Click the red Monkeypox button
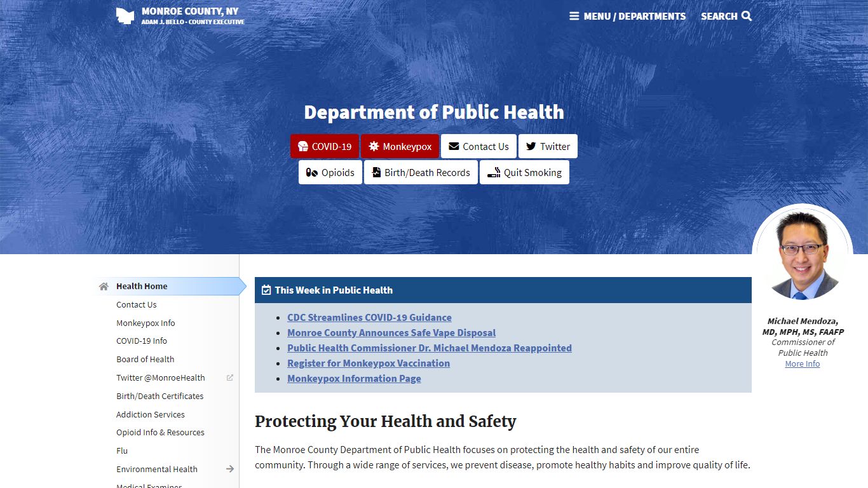The height and width of the screenshot is (488, 868). (x=400, y=146)
